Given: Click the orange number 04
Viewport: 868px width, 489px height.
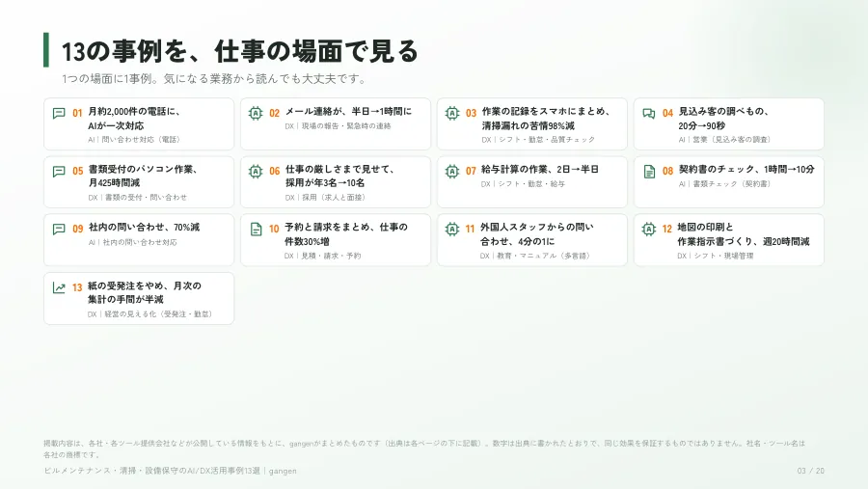Looking at the screenshot, I should point(667,114).
